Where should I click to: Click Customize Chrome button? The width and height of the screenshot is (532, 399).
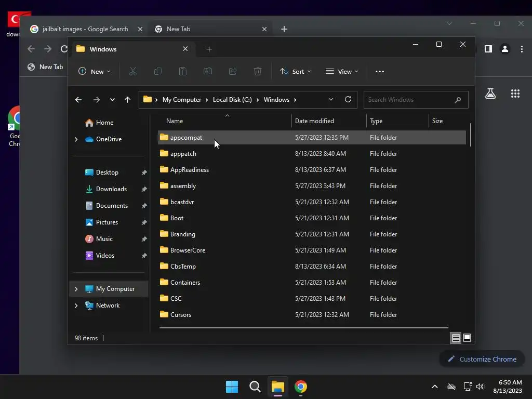pos(482,359)
